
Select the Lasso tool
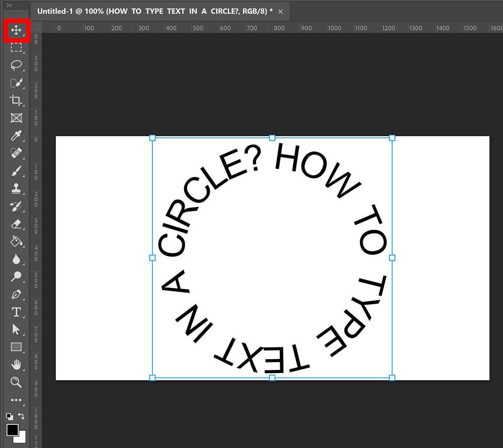(x=16, y=65)
